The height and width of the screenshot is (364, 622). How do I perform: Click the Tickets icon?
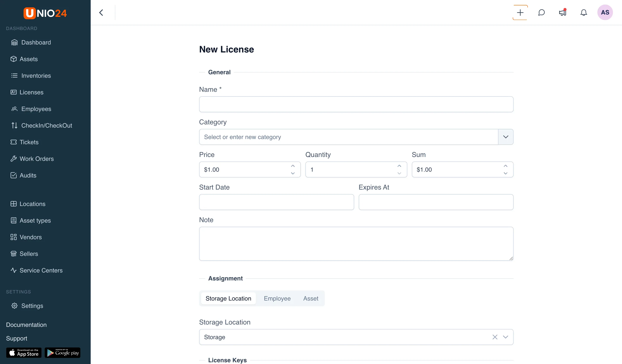(x=14, y=142)
